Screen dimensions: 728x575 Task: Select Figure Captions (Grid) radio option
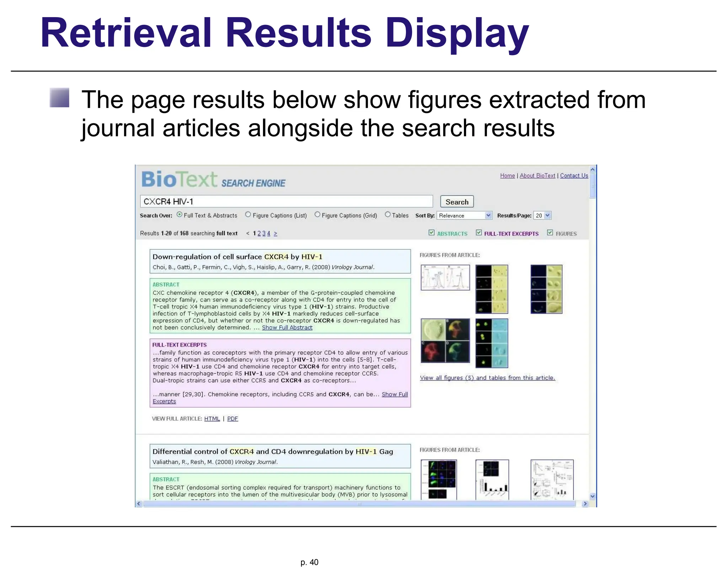[x=317, y=215]
